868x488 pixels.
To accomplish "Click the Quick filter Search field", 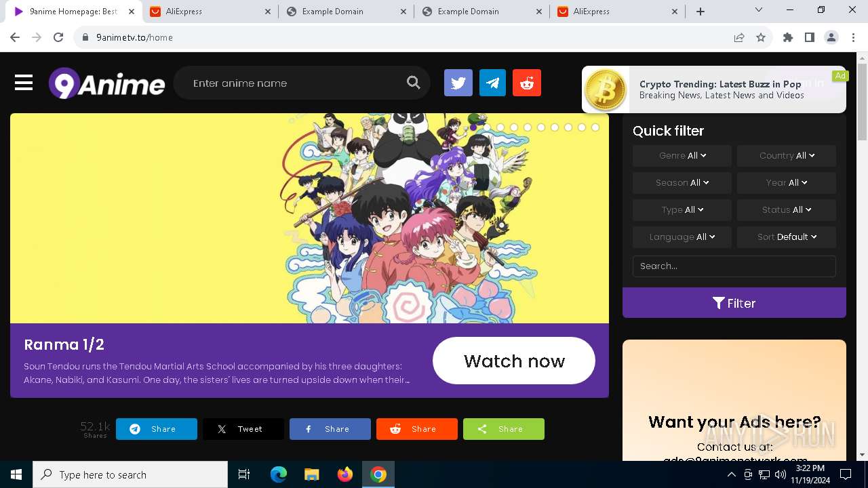I will coord(734,266).
